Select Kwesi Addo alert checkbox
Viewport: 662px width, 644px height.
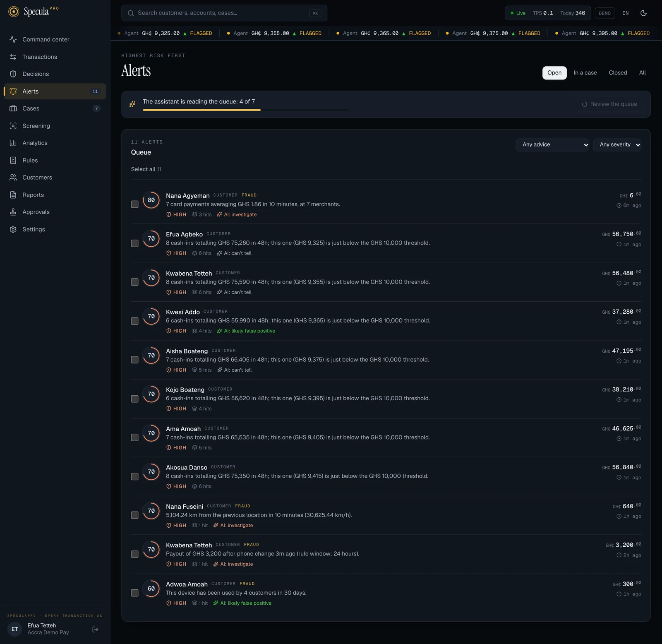point(134,321)
